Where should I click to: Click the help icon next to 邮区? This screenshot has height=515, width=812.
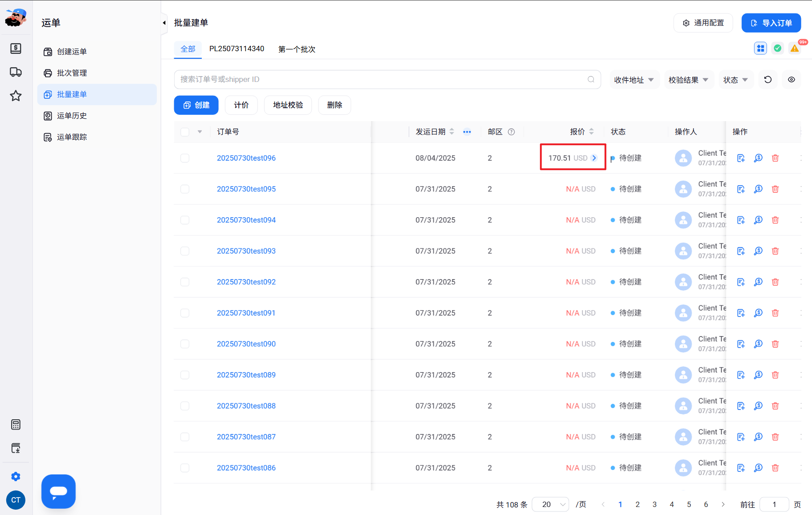tap(511, 132)
